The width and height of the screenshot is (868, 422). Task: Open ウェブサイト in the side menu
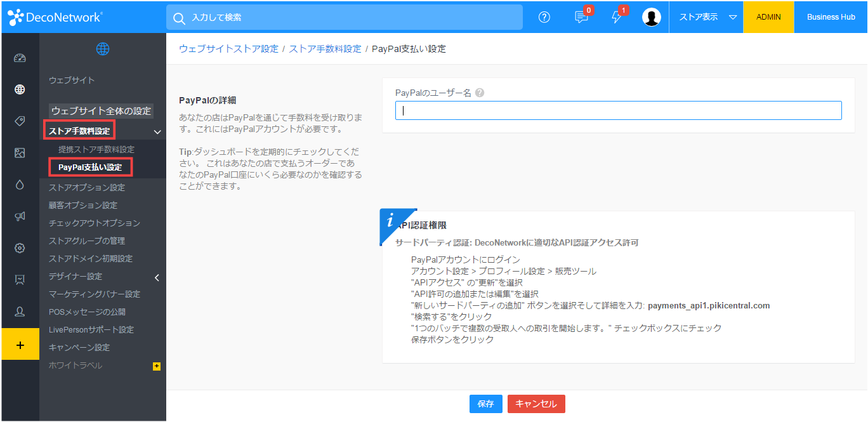(72, 80)
